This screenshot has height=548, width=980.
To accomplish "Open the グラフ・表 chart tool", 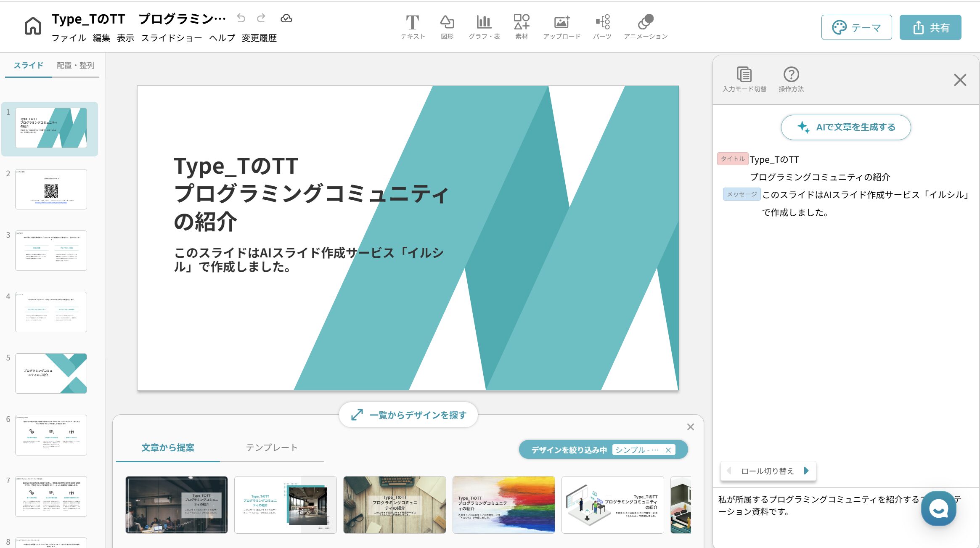I will coord(484,27).
